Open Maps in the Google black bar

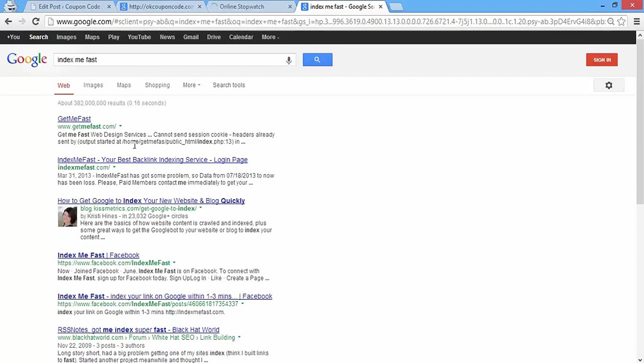coord(92,37)
